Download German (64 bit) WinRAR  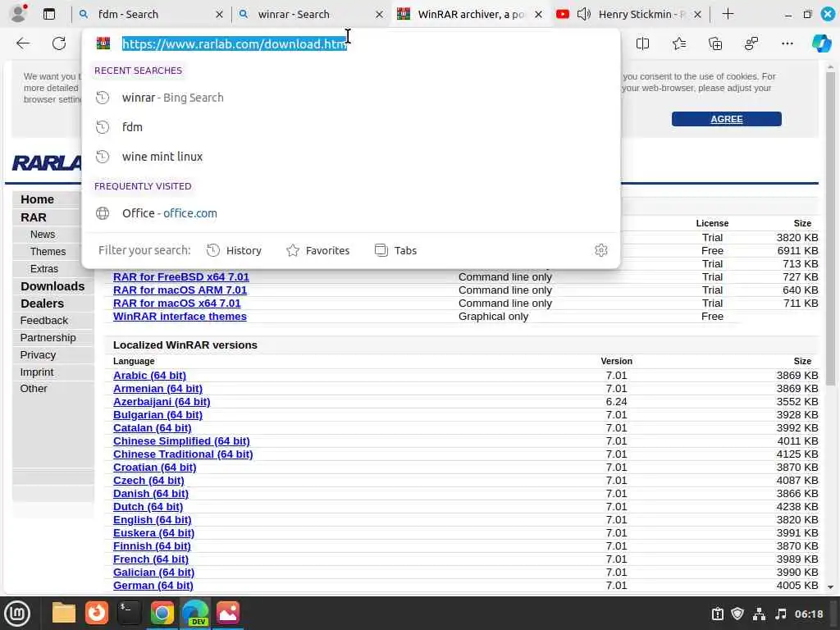pos(153,586)
